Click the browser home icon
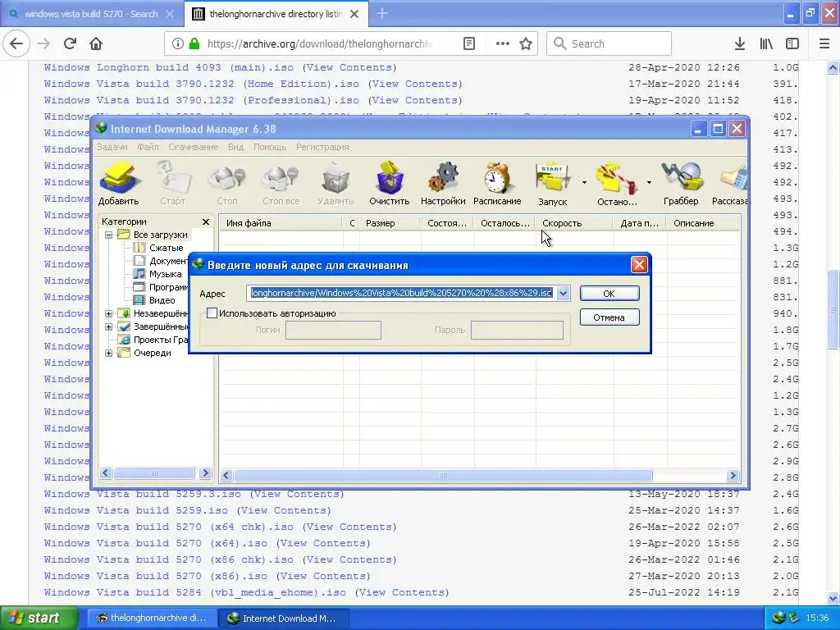Screen dimensions: 840x630 coord(96,44)
